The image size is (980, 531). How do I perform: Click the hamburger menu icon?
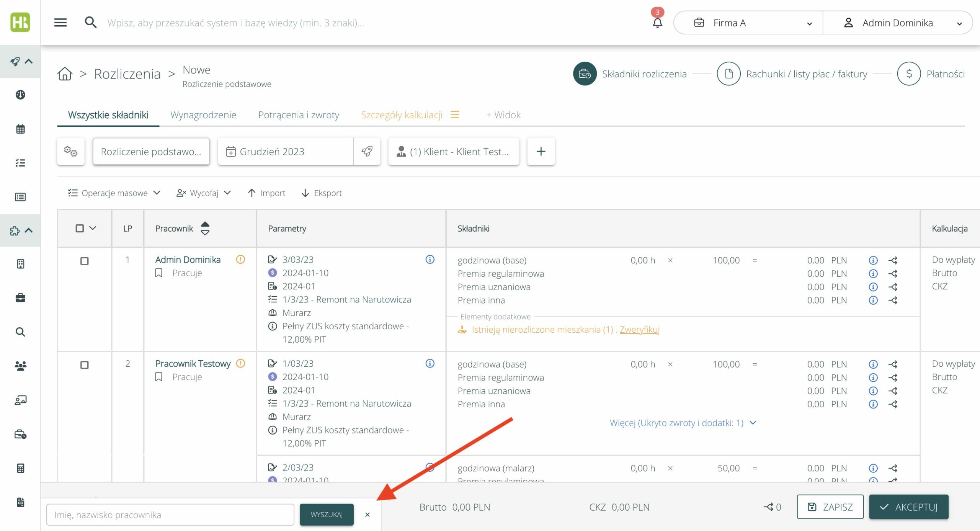click(60, 23)
